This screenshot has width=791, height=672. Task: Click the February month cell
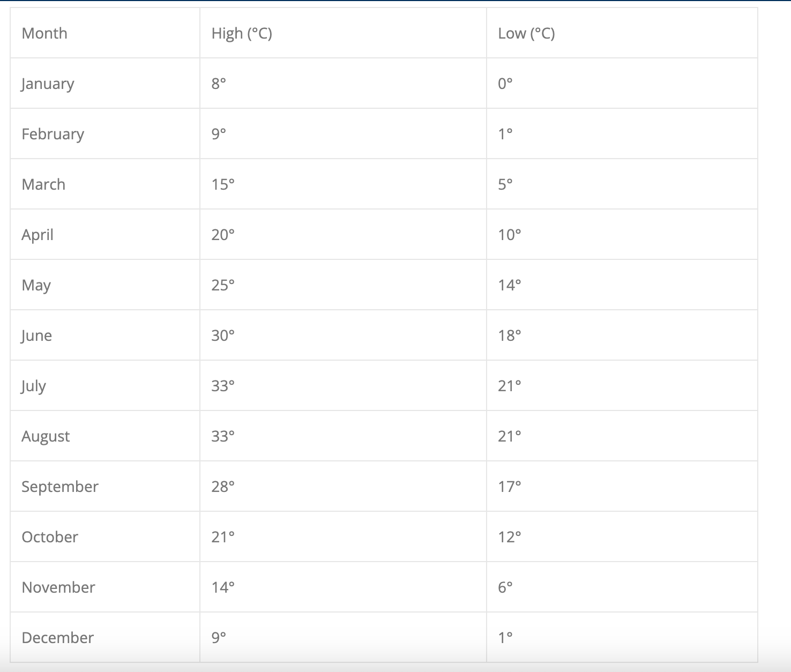[53, 134]
